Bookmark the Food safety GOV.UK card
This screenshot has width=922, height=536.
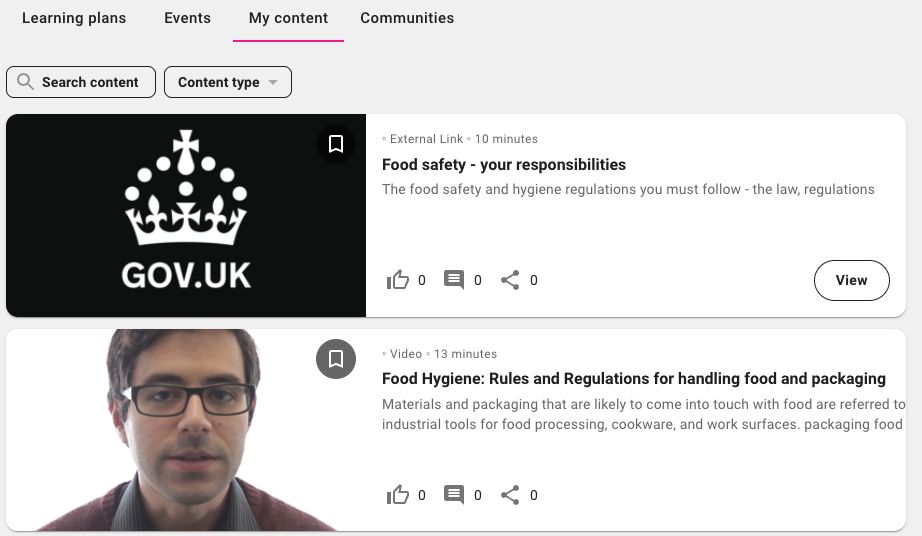(x=336, y=144)
